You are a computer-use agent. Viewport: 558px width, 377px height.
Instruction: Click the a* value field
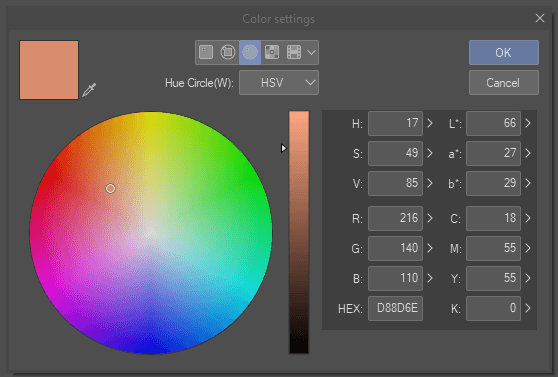pos(493,153)
